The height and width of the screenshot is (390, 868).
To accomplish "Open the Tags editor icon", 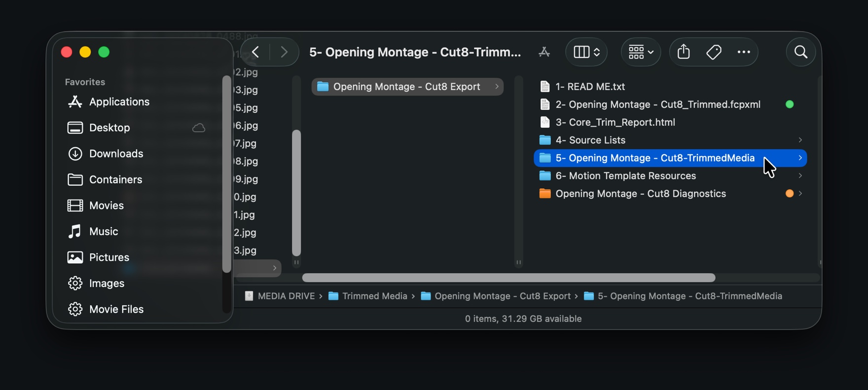I will coord(714,52).
